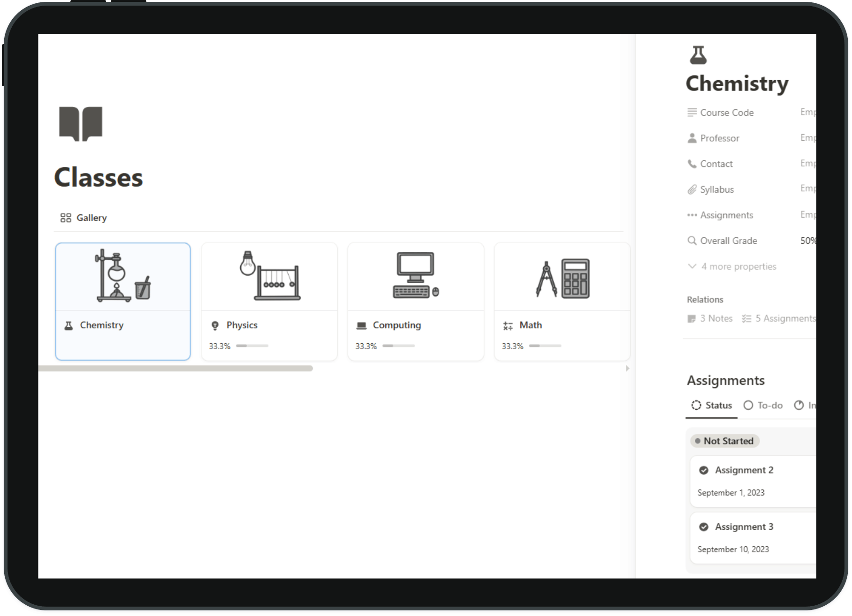Viewport: 852px width, 616px height.
Task: Open the 3 Notes relation link
Action: tap(710, 319)
